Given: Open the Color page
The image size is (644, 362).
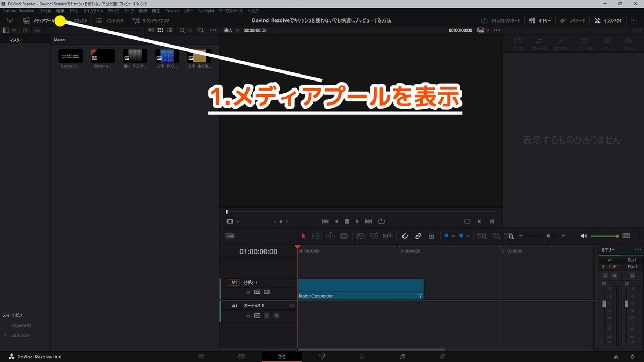Looking at the screenshot, I should [x=362, y=356].
